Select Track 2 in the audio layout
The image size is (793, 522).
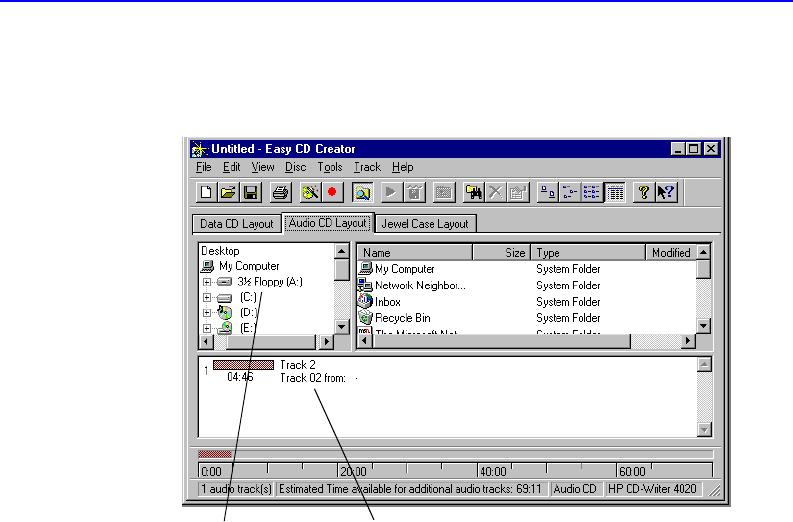coord(298,365)
